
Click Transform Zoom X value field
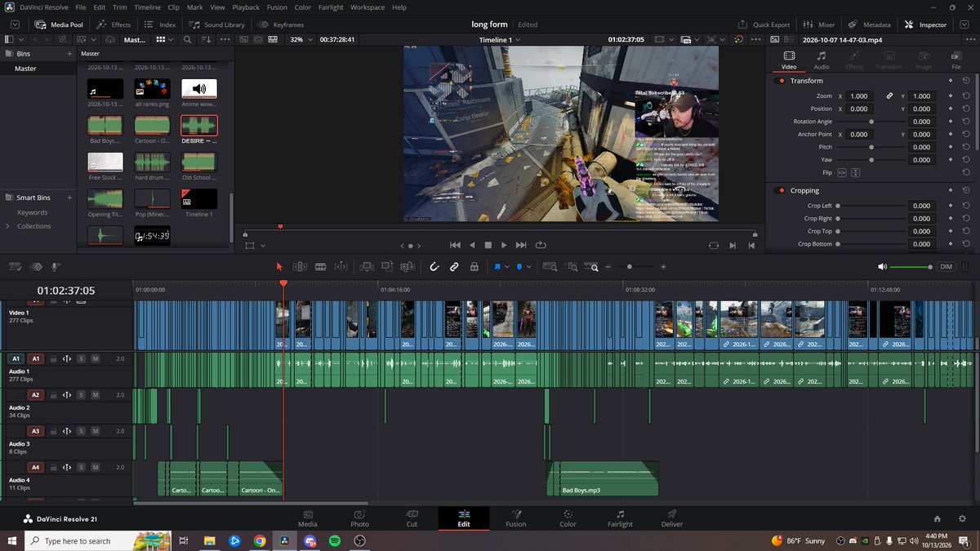[859, 96]
